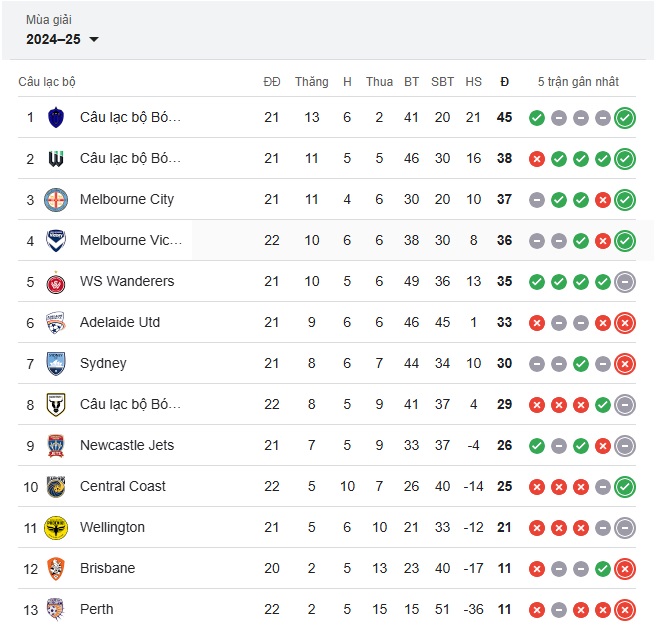Click the Brisbane orange club crest
This screenshot has height=641, width=668.
[56, 569]
